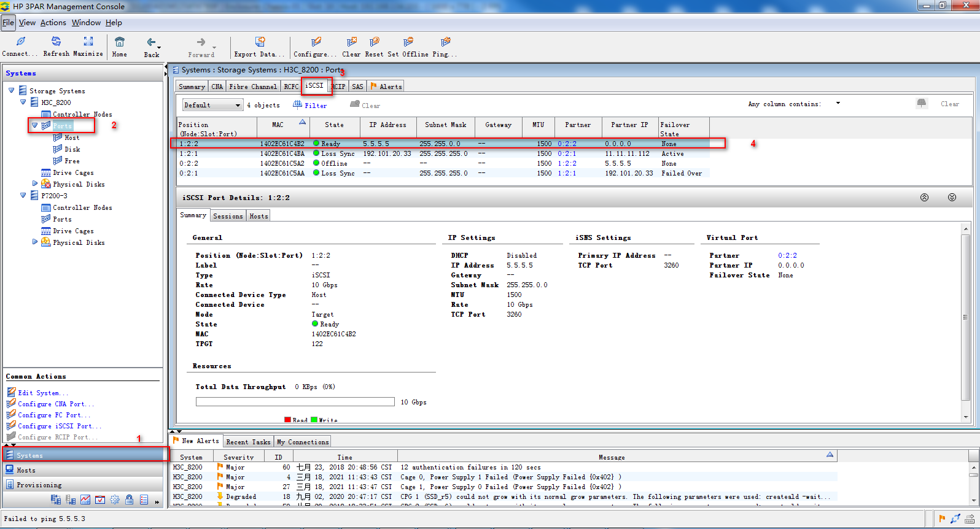This screenshot has height=529, width=980.
Task: Click the padlock security icon in the navigation bar
Action: coord(130,500)
